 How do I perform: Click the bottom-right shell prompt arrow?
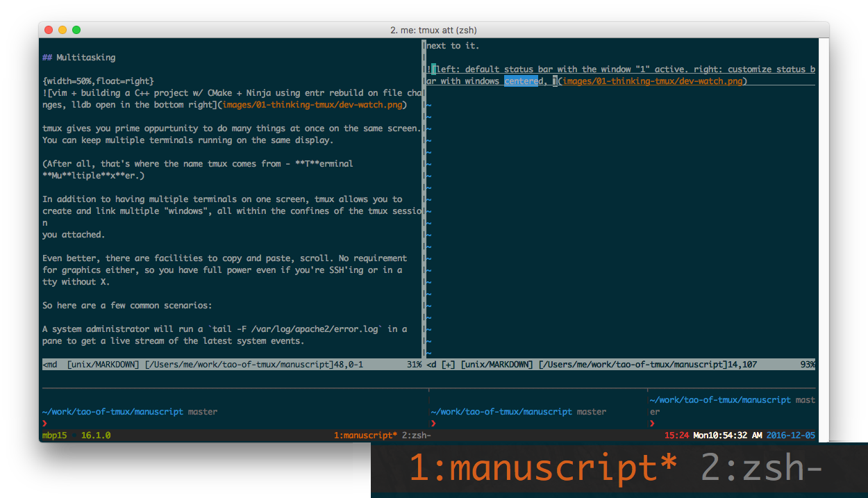point(653,423)
